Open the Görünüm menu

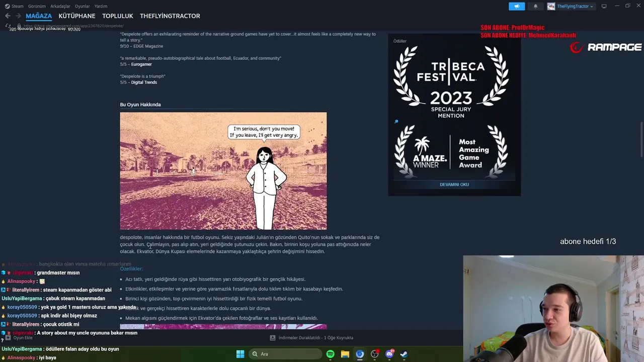[37, 6]
